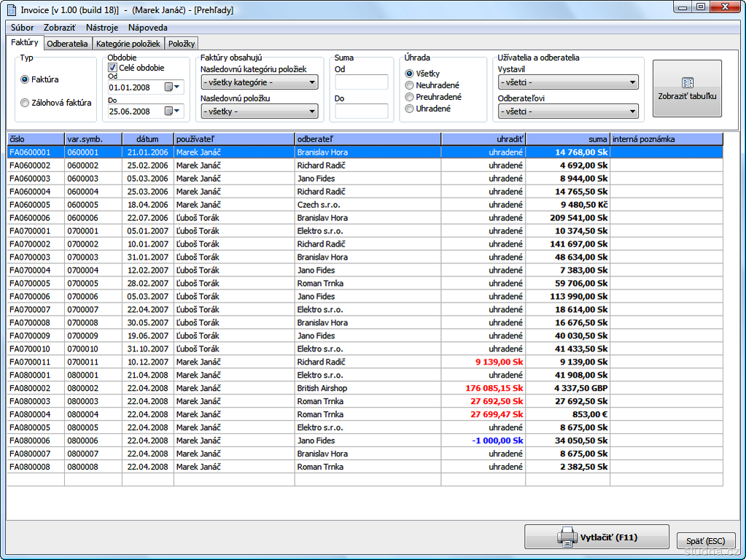Click the Vytlačiť (F11) print button

pos(597,537)
